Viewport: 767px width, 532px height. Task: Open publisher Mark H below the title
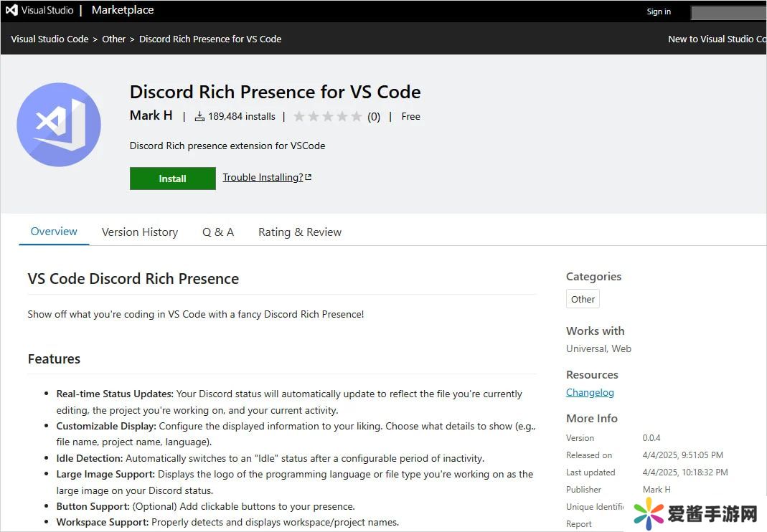point(151,115)
